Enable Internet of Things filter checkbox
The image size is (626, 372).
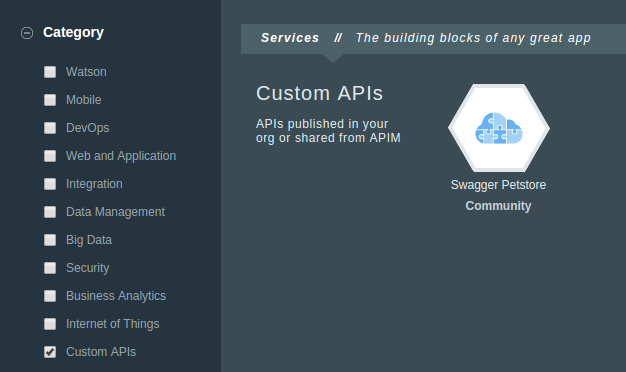pos(50,324)
